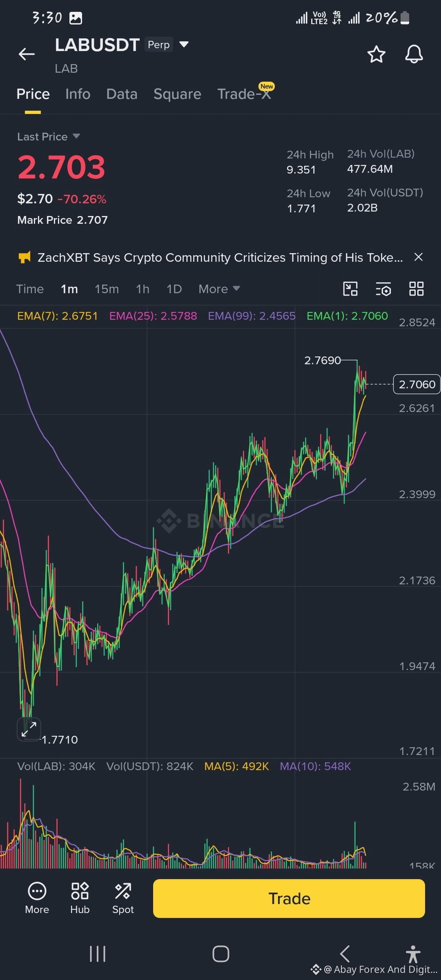This screenshot has height=980, width=441.
Task: Open chart indicator settings icon
Action: [383, 289]
